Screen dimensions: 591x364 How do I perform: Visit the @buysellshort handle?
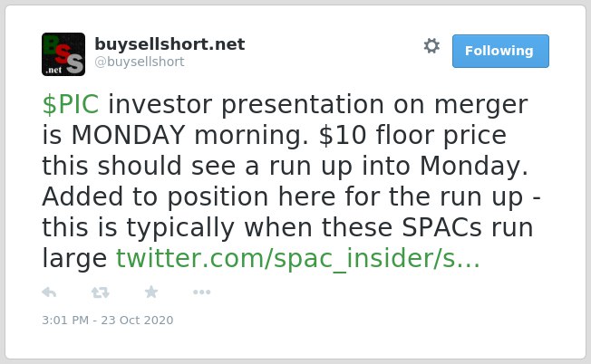(x=140, y=62)
